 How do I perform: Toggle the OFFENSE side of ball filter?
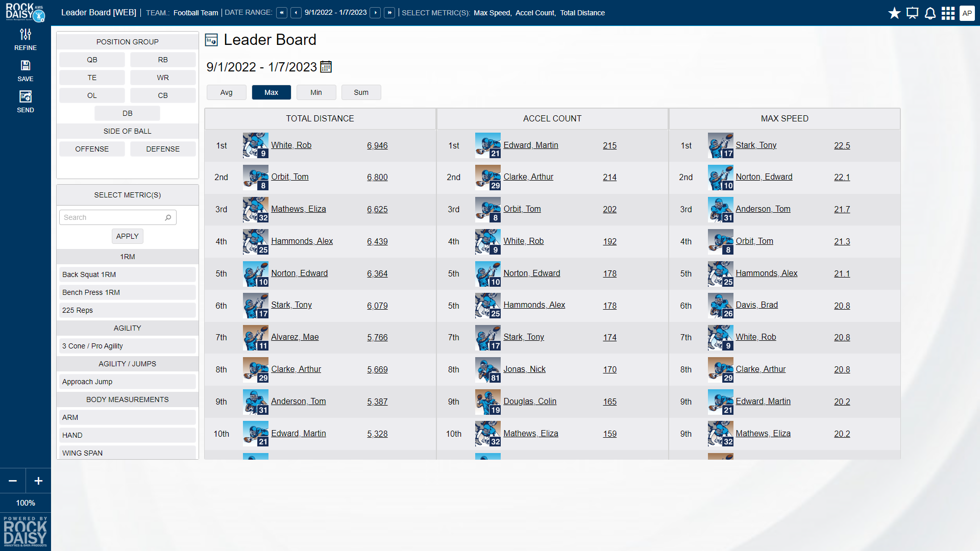[92, 149]
